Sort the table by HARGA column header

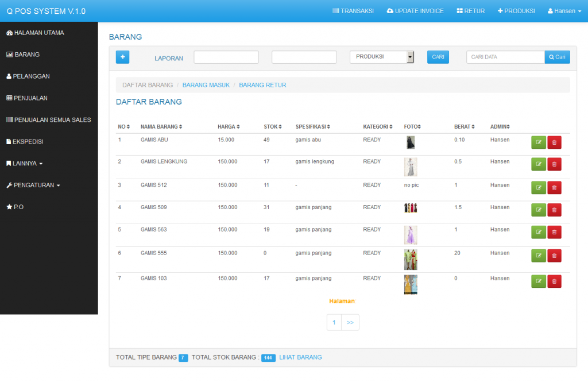click(x=229, y=126)
